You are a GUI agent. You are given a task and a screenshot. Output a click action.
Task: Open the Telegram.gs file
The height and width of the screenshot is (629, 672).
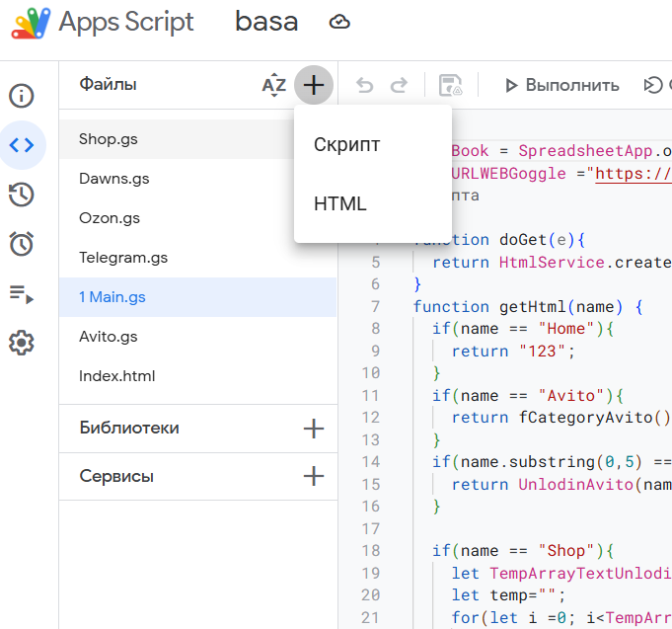click(197, 258)
